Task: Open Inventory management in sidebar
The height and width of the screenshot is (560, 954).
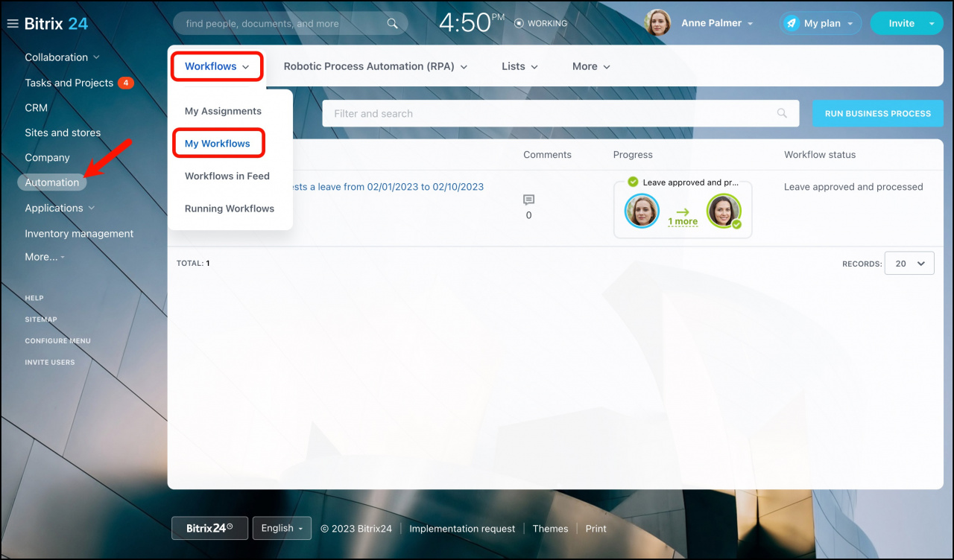Action: click(x=79, y=234)
